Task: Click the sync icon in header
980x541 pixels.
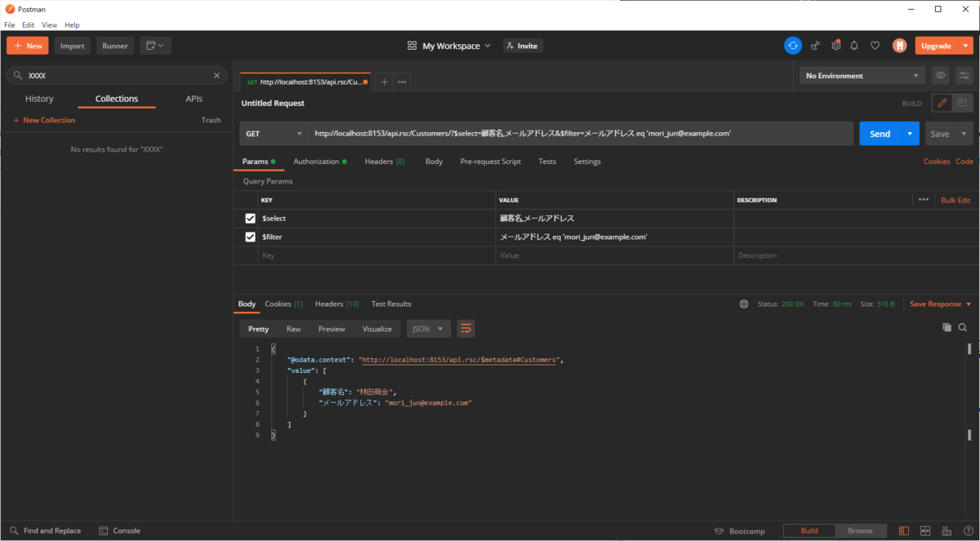Action: 792,46
